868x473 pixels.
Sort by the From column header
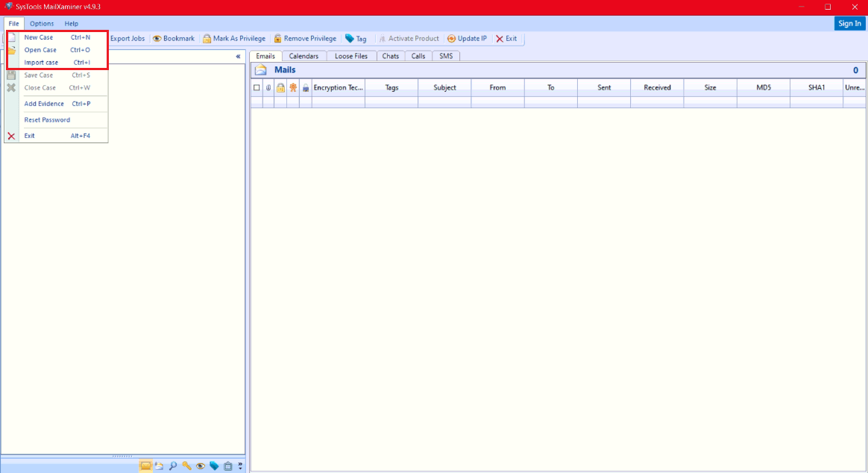click(x=497, y=87)
